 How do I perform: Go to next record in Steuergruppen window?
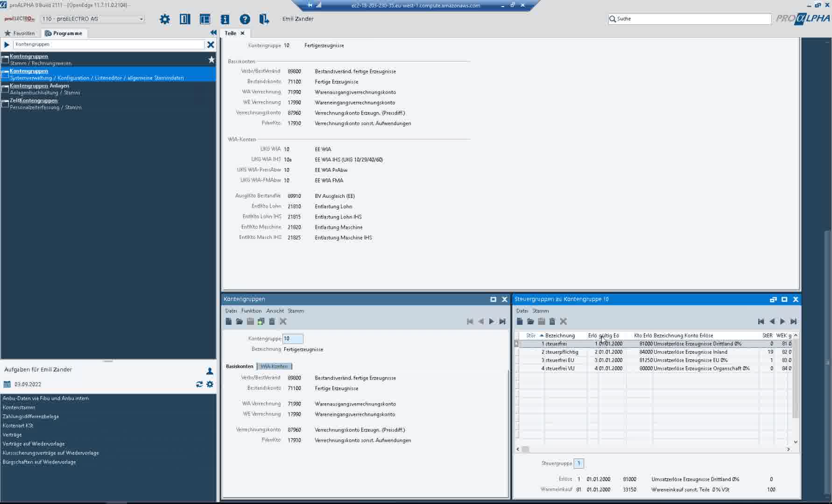(783, 322)
